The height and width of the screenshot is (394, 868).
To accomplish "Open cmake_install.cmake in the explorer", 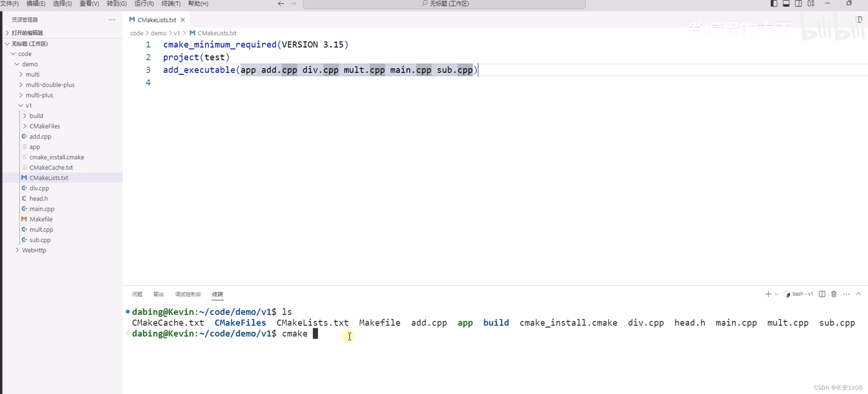I will (57, 157).
